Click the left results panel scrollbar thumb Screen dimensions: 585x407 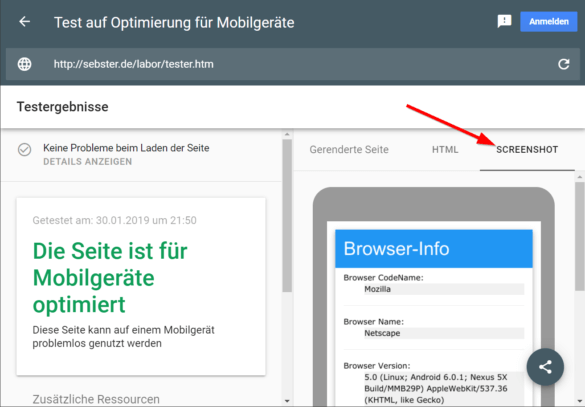click(x=287, y=216)
